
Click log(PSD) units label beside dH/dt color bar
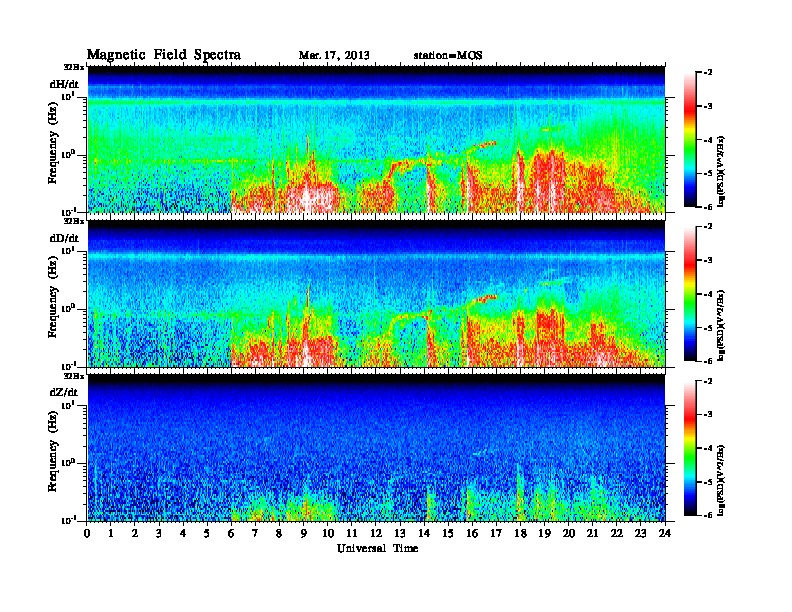[722, 171]
